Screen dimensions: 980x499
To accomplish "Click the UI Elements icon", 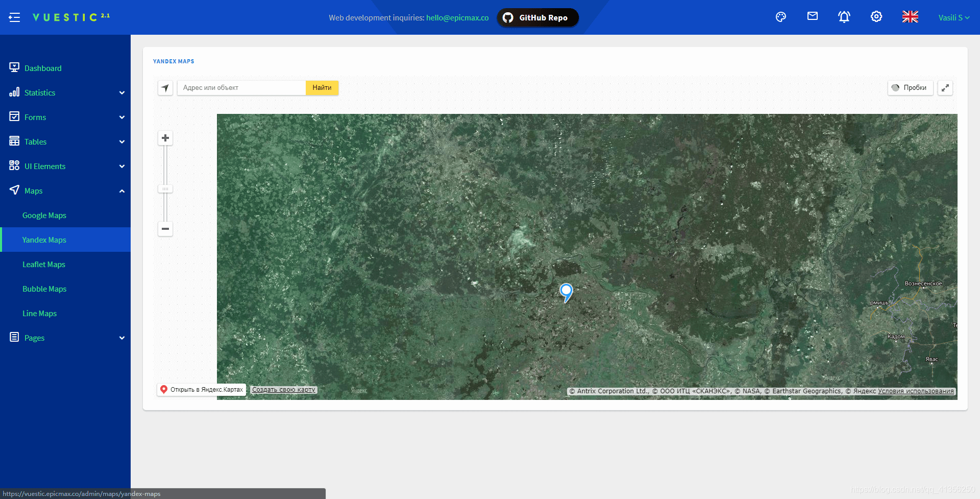I will coord(14,165).
